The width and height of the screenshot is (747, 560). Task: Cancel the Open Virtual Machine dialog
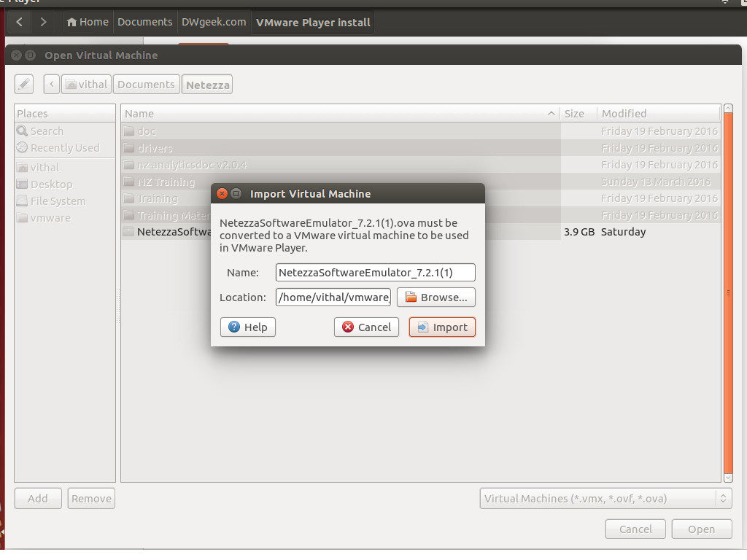click(635, 529)
